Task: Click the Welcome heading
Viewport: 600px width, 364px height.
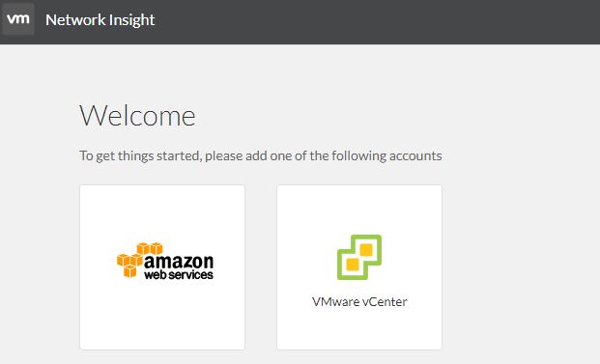Action: (x=137, y=116)
